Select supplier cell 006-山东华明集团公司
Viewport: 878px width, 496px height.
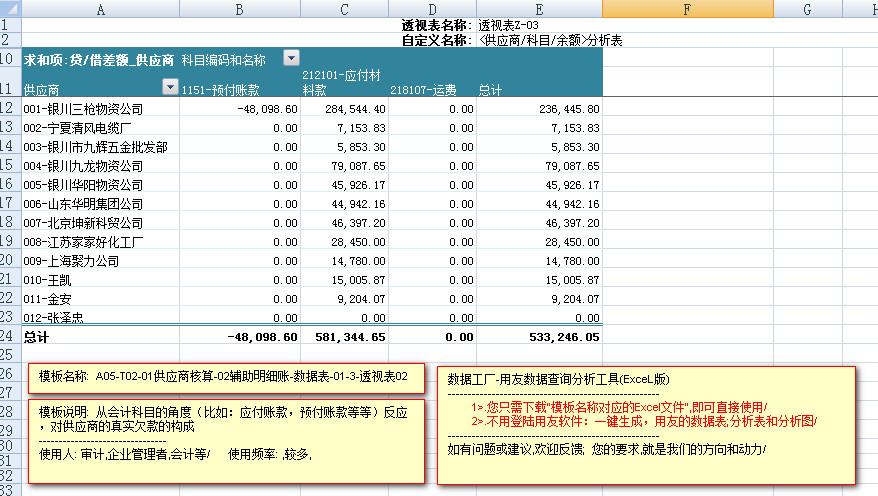[x=84, y=203]
